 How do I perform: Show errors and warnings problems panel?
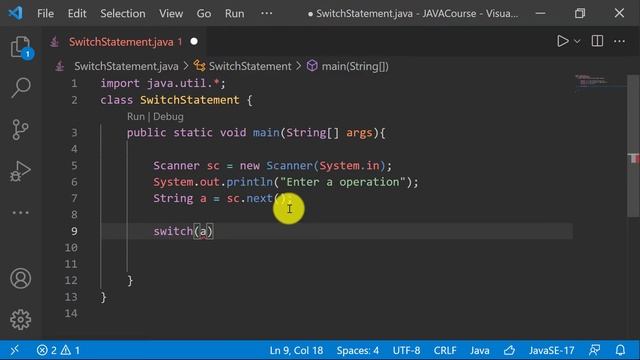58,350
